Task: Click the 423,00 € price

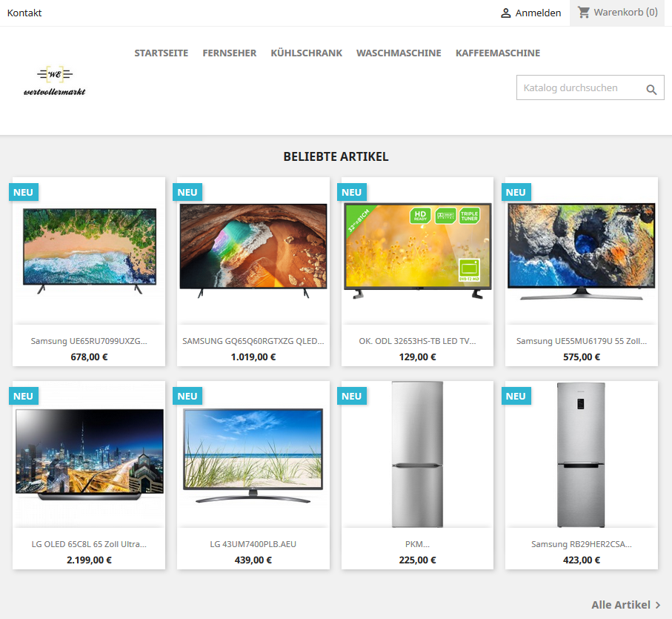Action: [582, 560]
